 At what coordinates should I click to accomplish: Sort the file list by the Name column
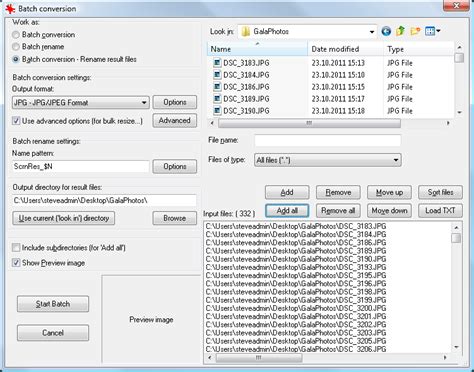pos(257,49)
